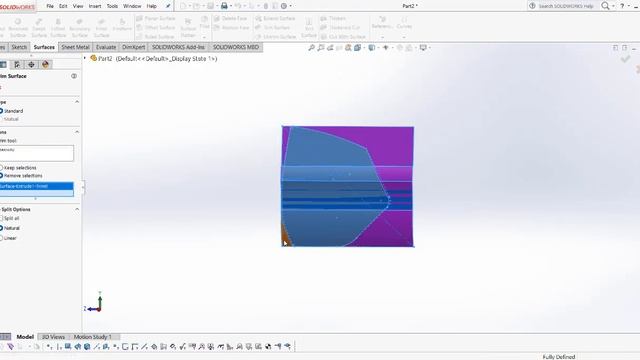Click the Delete Face tool
This screenshot has width=640, height=360.
click(231, 18)
